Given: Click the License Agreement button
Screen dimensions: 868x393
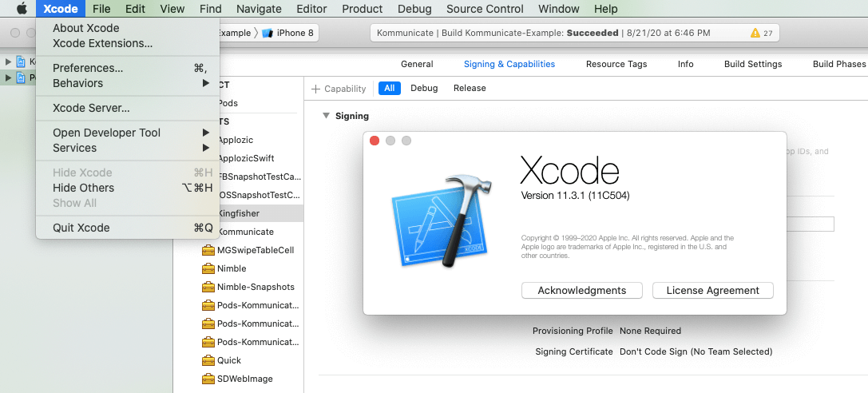Looking at the screenshot, I should pos(712,290).
